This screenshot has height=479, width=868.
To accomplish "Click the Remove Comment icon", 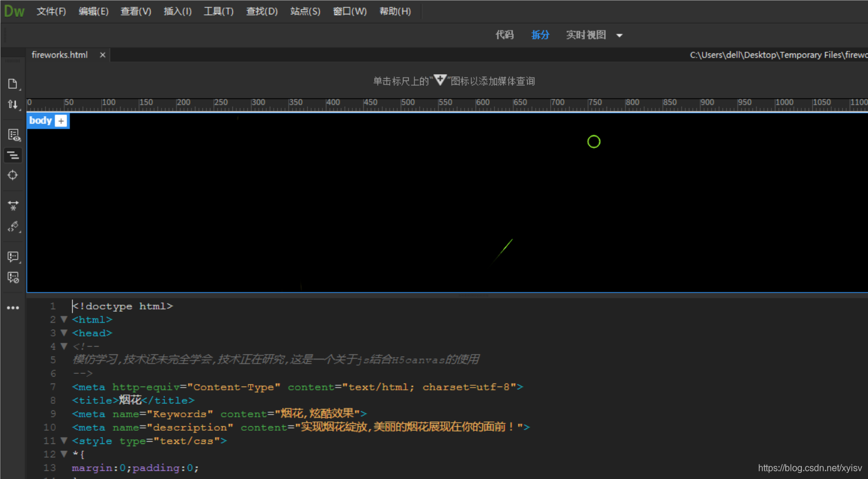I will pos(13,277).
